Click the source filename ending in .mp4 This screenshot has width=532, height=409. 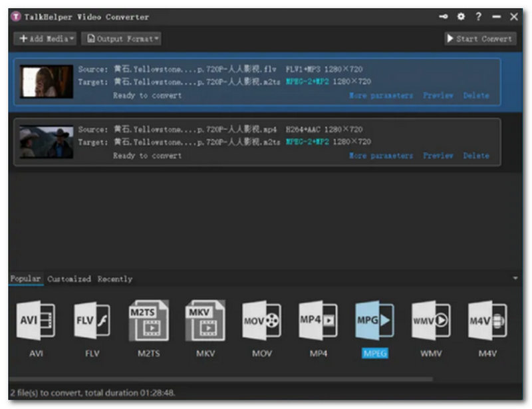click(x=195, y=129)
